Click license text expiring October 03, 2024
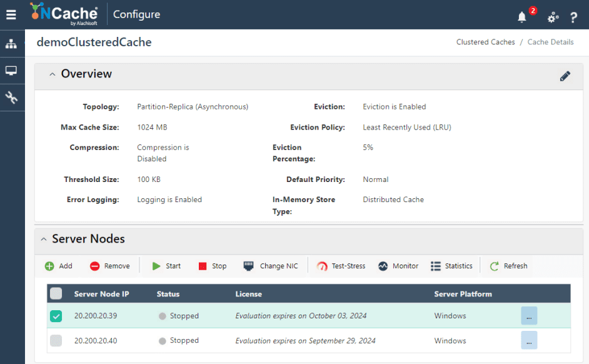The width and height of the screenshot is (589, 364). coord(301,316)
